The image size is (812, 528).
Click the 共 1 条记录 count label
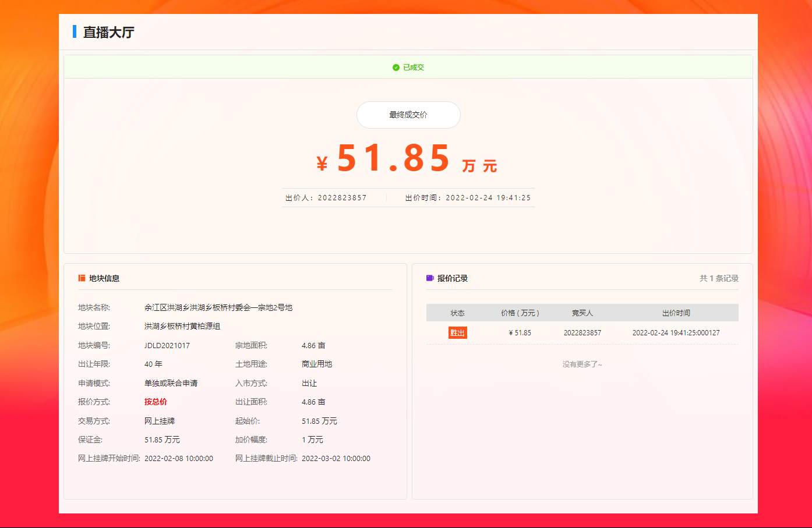point(719,278)
